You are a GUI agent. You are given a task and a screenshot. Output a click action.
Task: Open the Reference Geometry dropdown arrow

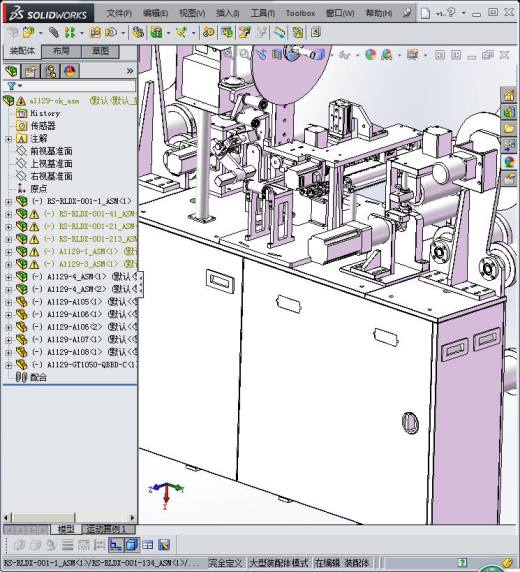click(x=193, y=33)
